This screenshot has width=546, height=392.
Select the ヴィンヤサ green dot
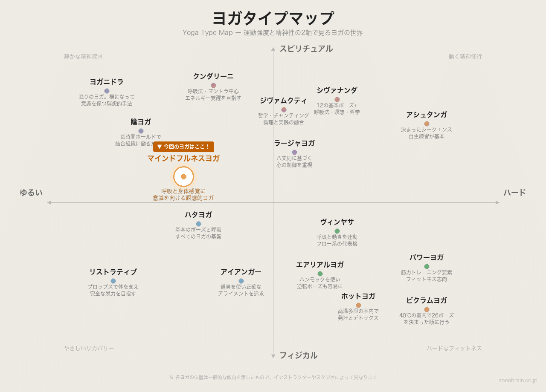pos(337,231)
